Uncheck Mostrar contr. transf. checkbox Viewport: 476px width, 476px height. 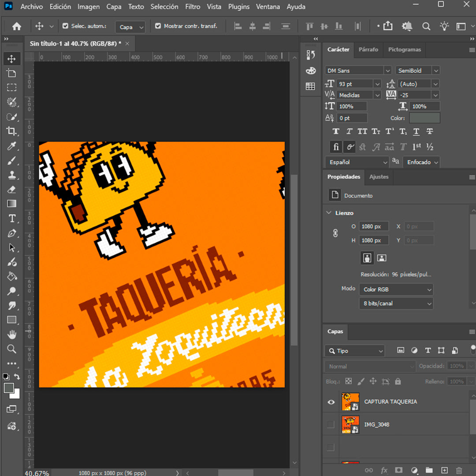point(158,26)
